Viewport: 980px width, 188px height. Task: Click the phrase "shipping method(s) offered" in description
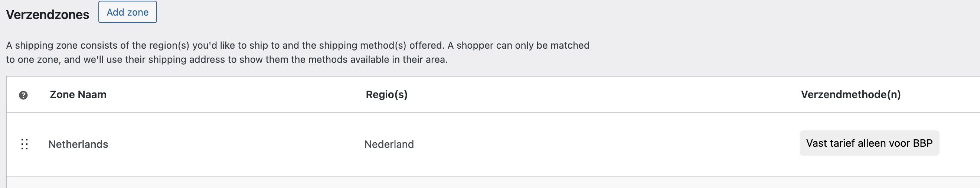point(381,45)
